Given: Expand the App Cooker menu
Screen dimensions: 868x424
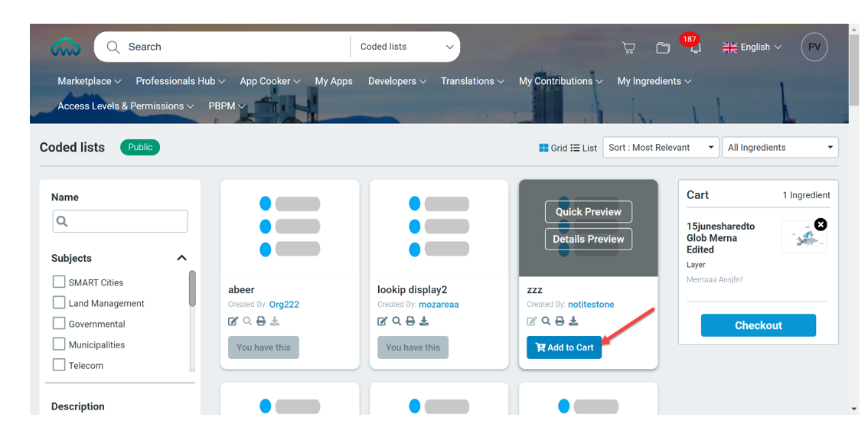Looking at the screenshot, I should click(270, 81).
